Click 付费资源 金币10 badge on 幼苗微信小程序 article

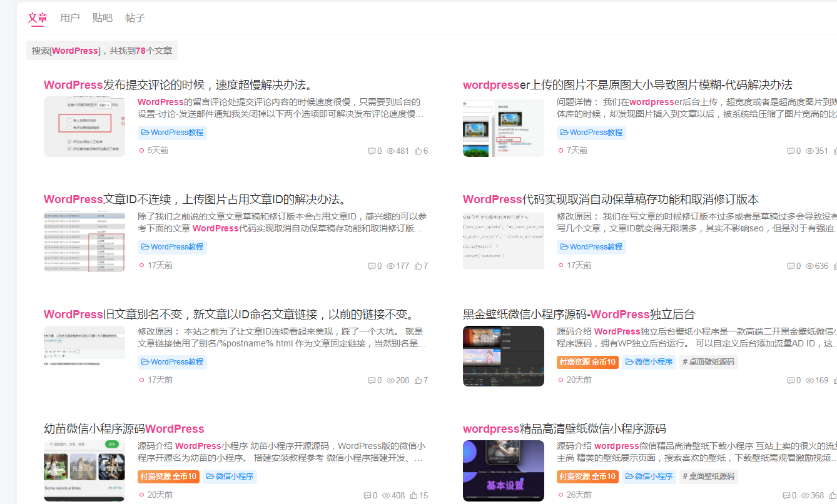pos(168,476)
